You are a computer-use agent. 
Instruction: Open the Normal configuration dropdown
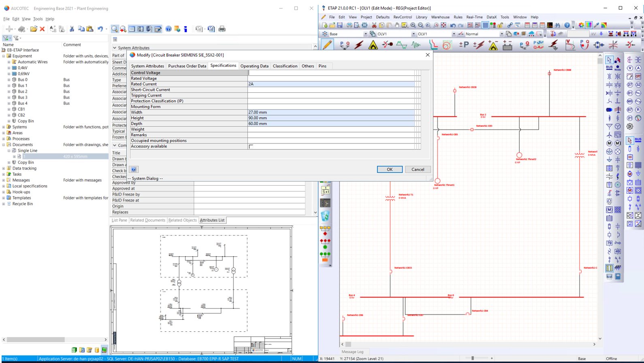coord(501,34)
